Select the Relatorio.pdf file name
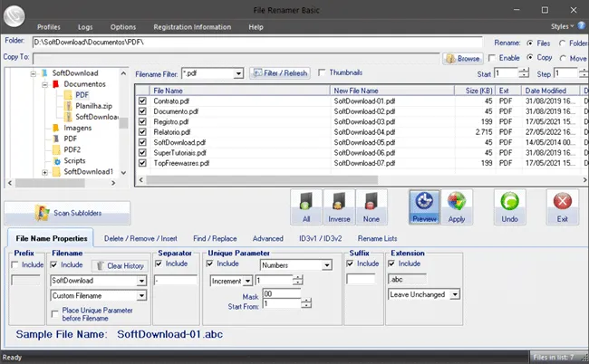 [x=172, y=132]
